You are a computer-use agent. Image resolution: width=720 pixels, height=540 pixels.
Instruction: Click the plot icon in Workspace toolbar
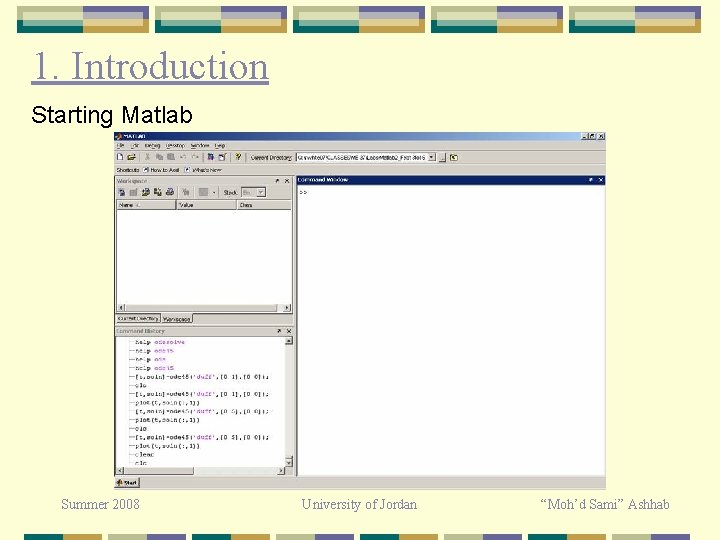tap(203, 192)
